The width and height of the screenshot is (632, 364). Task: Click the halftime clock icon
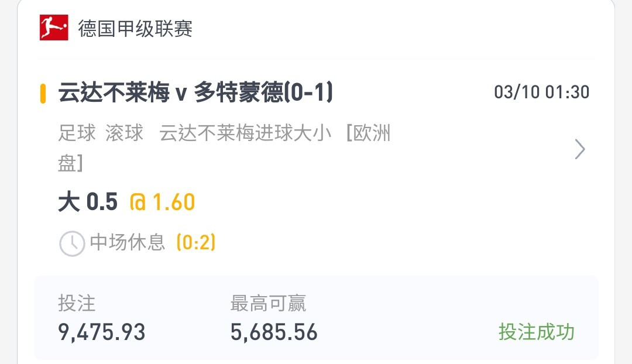[72, 243]
